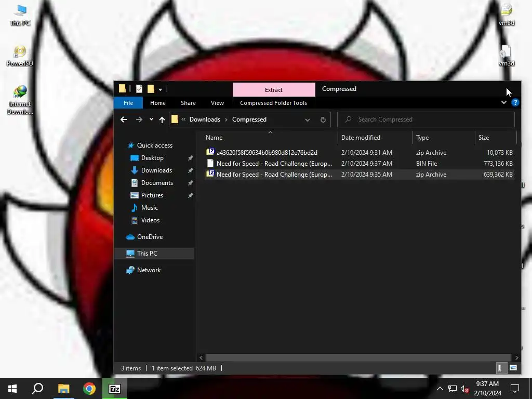This screenshot has width=532, height=399.
Task: Open Desktop in the navigation pane
Action: tap(152, 158)
